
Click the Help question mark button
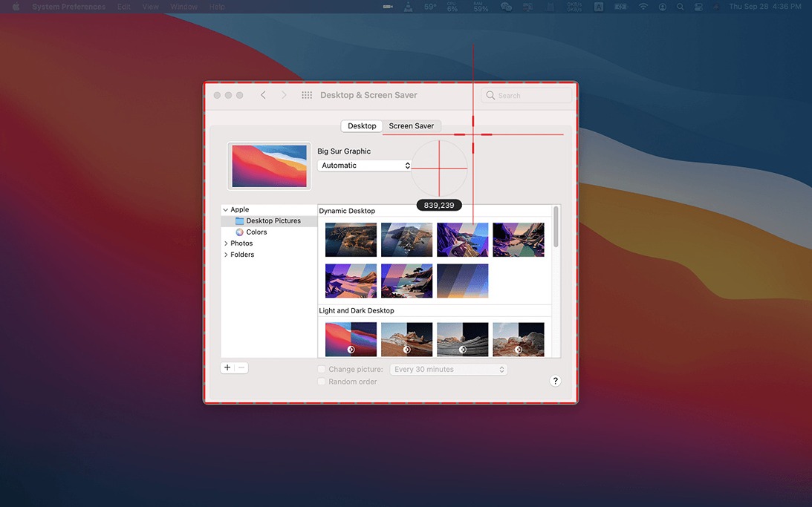click(554, 380)
